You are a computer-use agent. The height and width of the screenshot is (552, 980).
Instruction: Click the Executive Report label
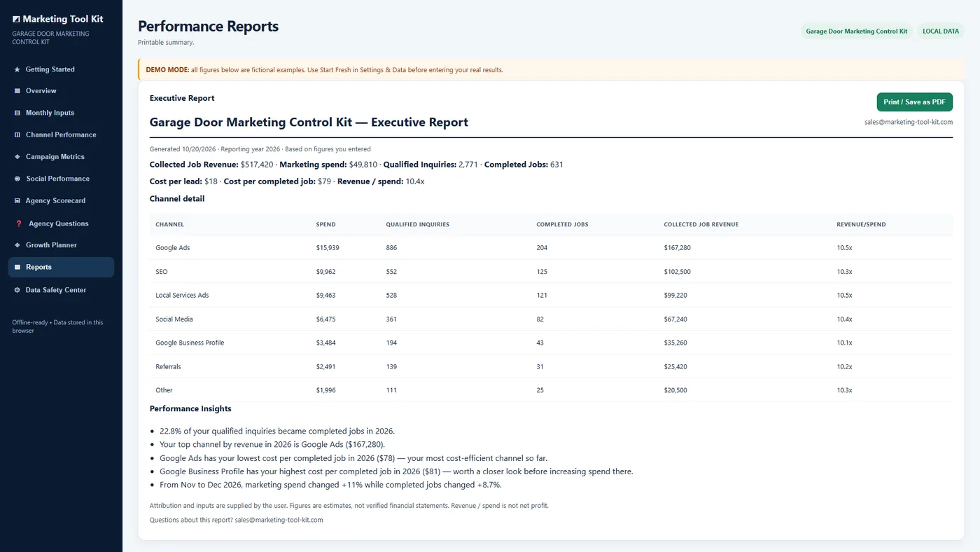point(182,98)
